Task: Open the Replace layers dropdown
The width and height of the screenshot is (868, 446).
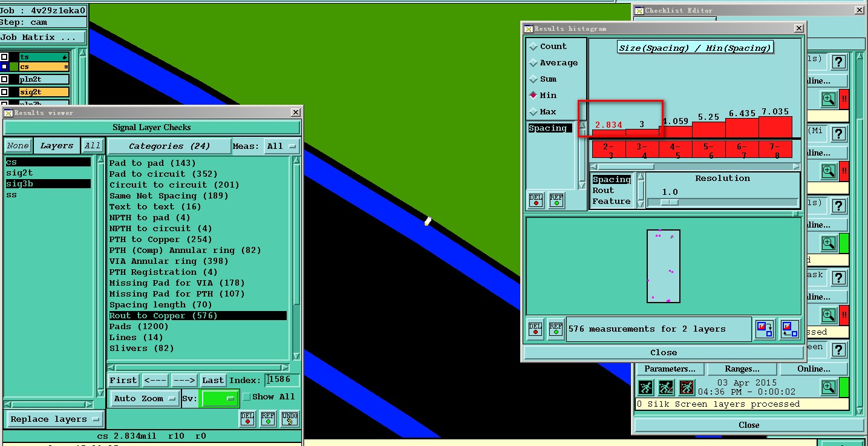Action: [x=55, y=419]
